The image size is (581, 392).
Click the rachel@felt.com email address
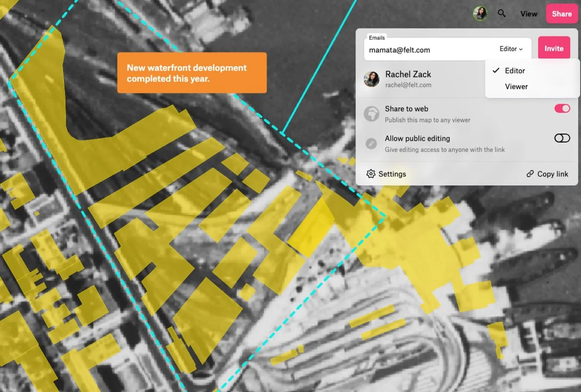coord(408,85)
